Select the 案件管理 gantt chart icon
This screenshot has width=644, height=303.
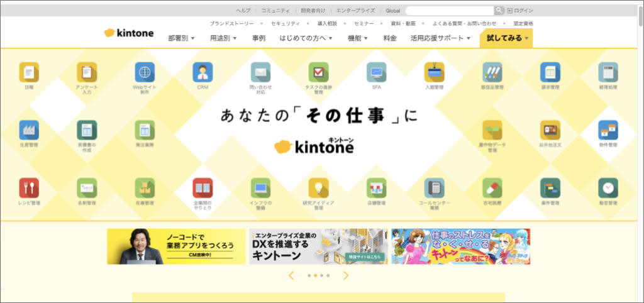[550, 188]
